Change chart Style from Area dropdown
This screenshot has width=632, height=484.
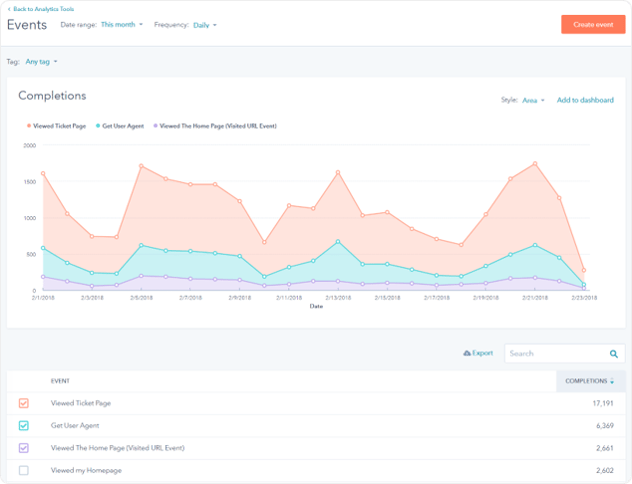click(x=533, y=100)
